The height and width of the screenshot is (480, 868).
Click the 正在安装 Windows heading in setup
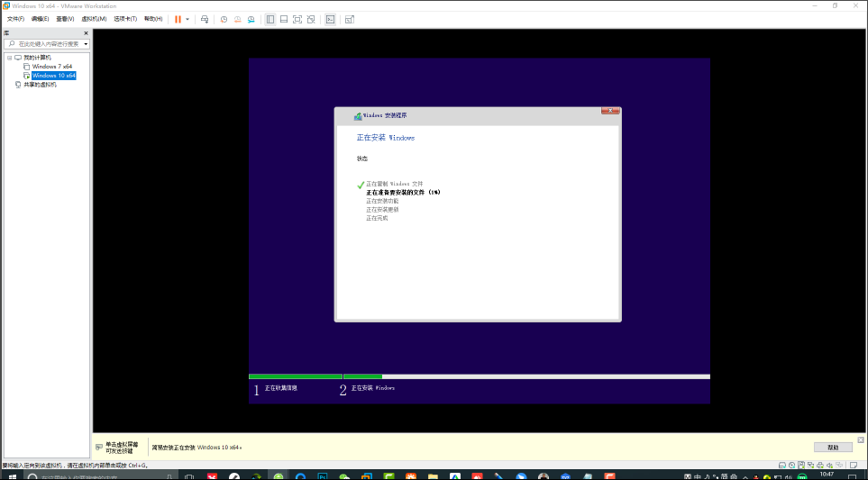click(x=385, y=138)
